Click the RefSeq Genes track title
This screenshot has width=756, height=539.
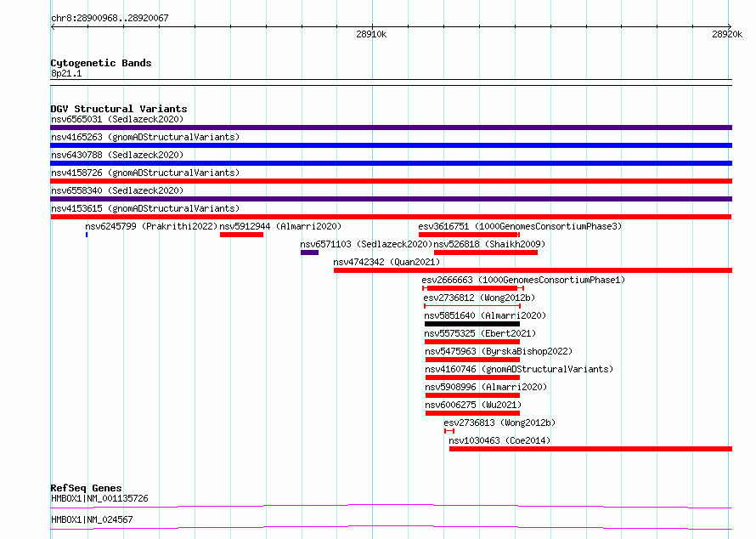[86, 488]
